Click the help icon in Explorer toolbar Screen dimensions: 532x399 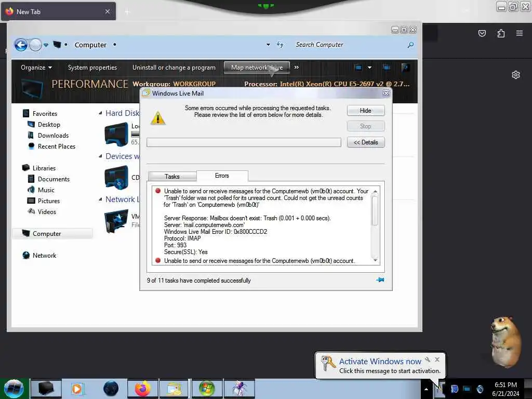click(x=405, y=67)
